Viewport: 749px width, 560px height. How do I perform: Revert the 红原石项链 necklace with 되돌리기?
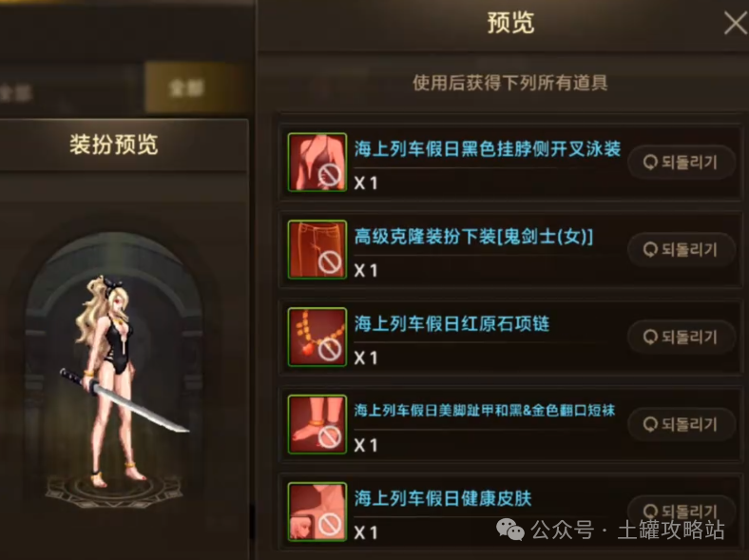tap(682, 337)
